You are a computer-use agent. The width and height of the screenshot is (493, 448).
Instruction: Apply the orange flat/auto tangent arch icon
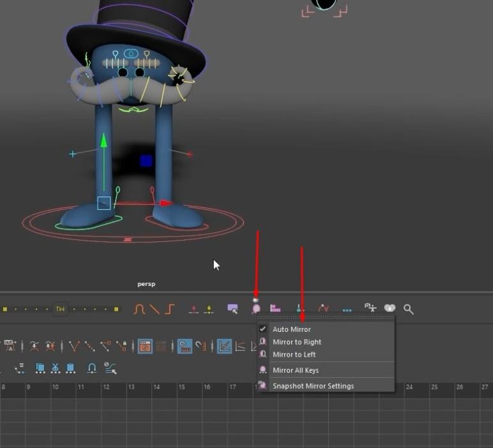[139, 309]
